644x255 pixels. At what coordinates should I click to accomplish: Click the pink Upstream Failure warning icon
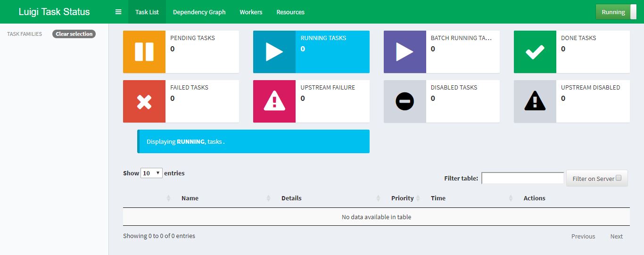pyautogui.click(x=274, y=101)
